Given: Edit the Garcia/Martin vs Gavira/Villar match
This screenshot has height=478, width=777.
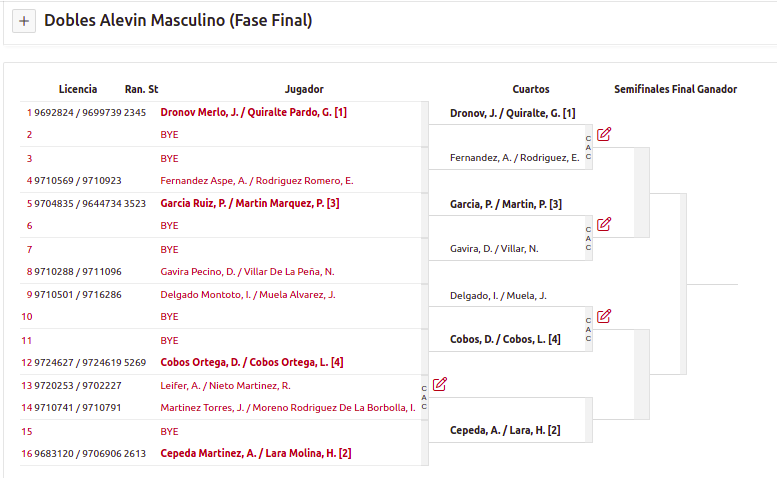Looking at the screenshot, I should tap(604, 224).
